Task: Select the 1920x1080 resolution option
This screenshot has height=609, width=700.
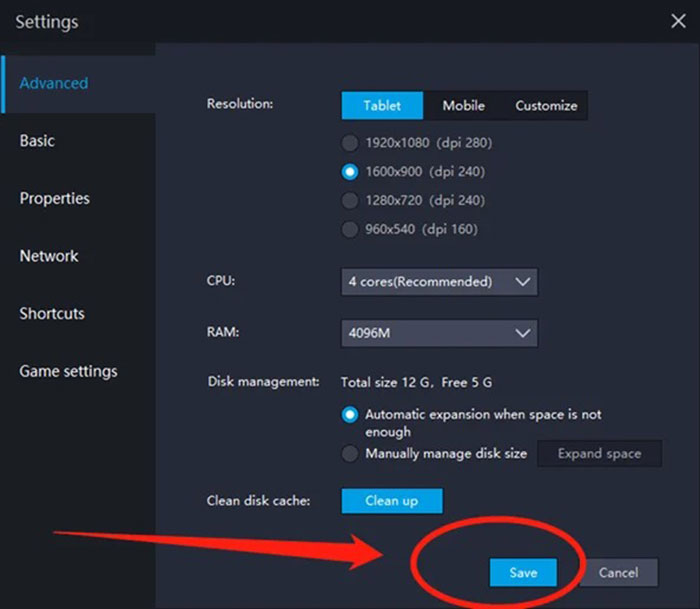Action: coord(350,143)
